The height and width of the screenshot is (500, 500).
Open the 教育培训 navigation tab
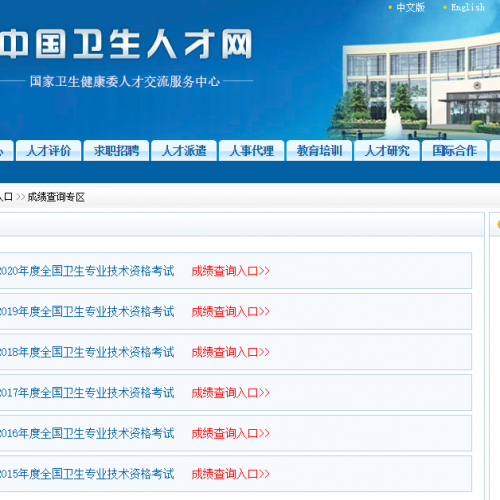click(319, 151)
